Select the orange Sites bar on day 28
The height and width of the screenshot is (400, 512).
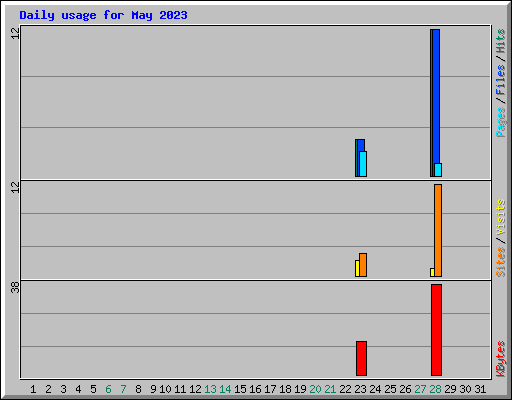click(438, 230)
